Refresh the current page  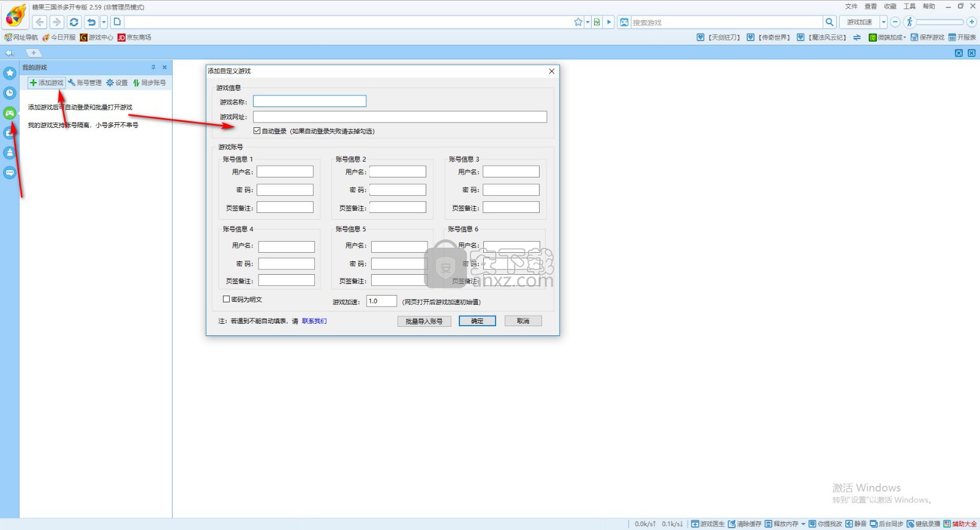pyautogui.click(x=74, y=22)
